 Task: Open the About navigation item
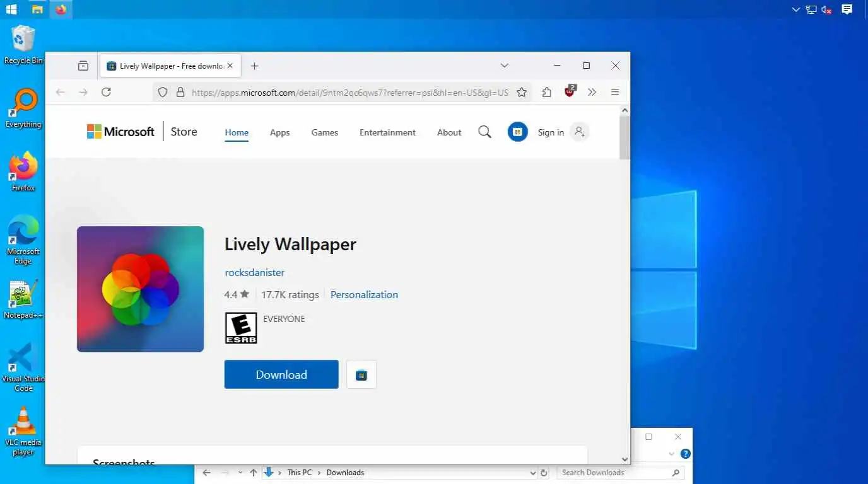(x=449, y=132)
